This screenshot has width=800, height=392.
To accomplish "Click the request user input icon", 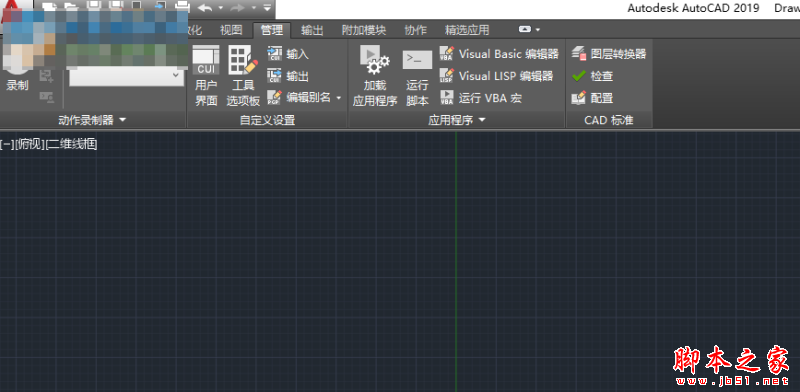I will click(46, 96).
